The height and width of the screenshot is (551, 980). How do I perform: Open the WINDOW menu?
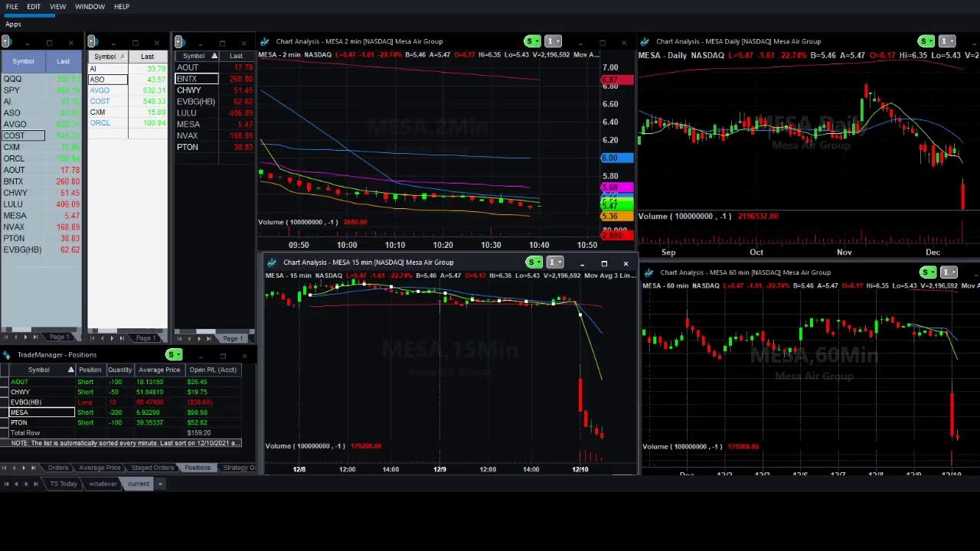point(90,7)
